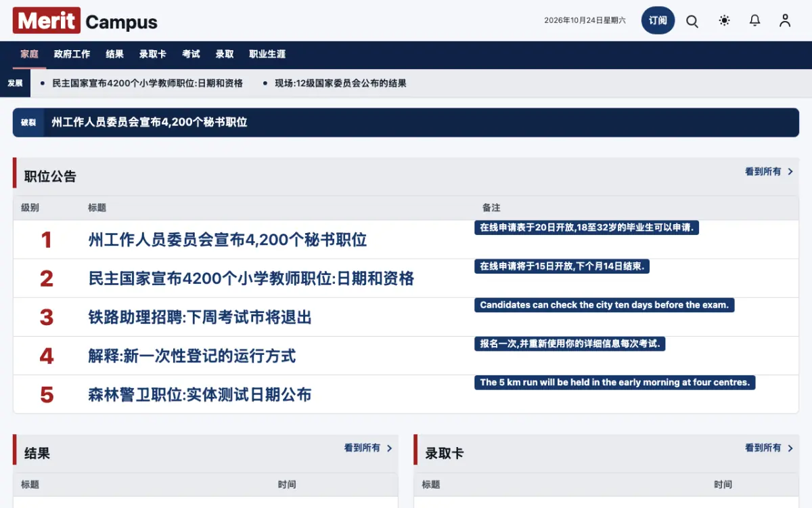Open the user account icon

(785, 21)
